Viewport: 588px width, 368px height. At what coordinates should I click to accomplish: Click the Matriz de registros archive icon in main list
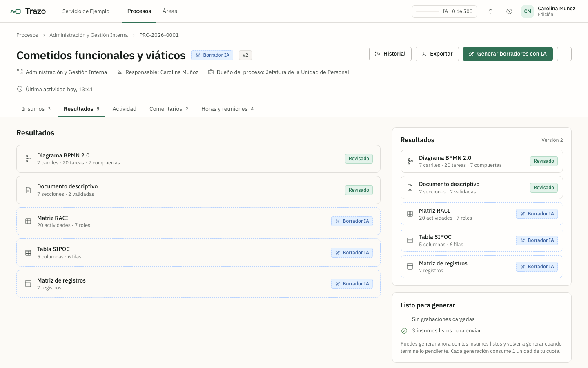(28, 284)
